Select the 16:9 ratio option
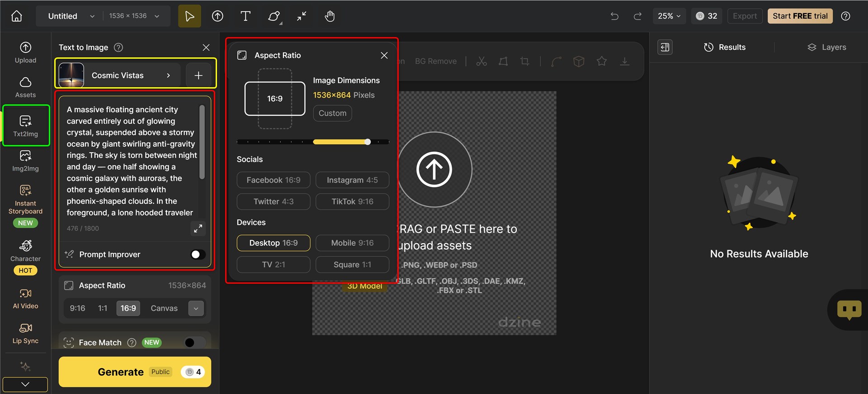The height and width of the screenshot is (394, 868). tap(128, 308)
